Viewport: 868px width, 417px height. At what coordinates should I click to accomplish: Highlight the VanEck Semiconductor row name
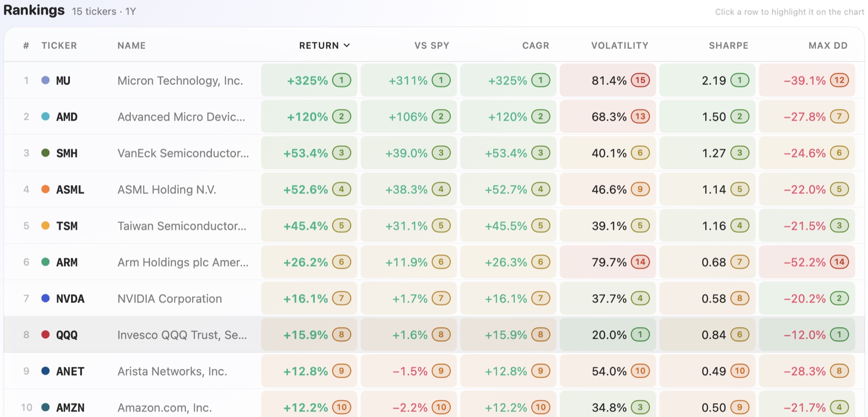click(183, 153)
